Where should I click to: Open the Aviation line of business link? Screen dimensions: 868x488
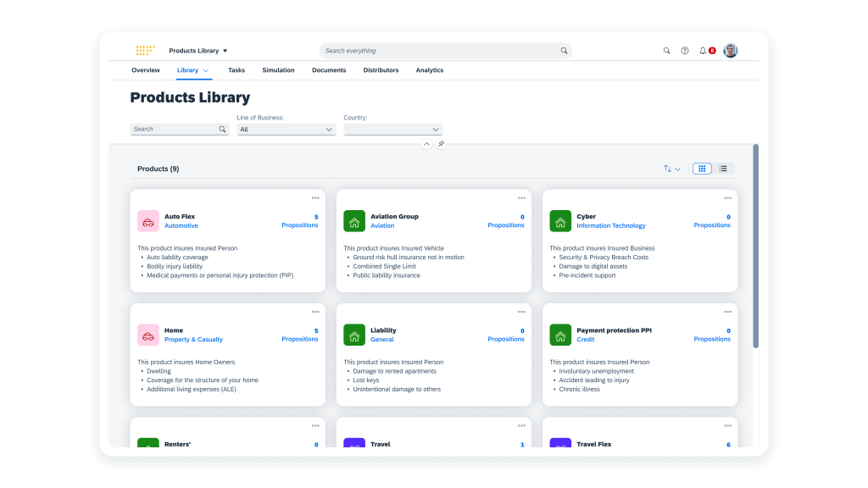pyautogui.click(x=382, y=225)
